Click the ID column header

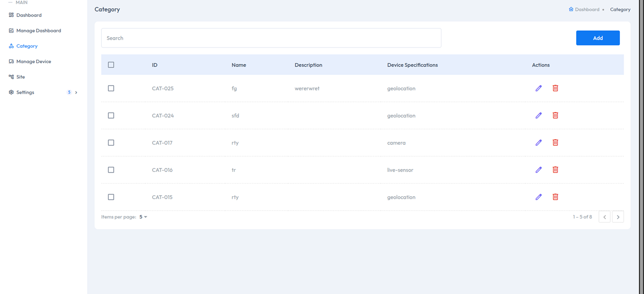click(x=155, y=65)
